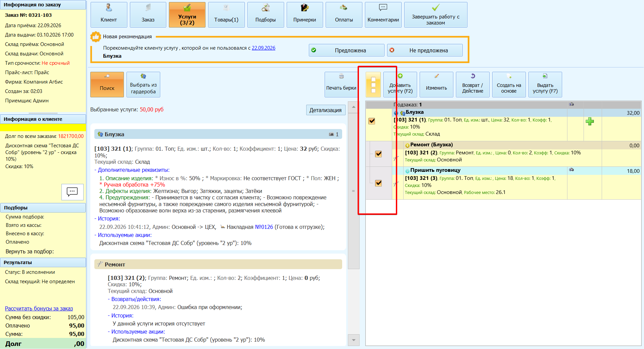644x349 pixels.
Task: Collapse the Подборы panel header
Action: 43,208
